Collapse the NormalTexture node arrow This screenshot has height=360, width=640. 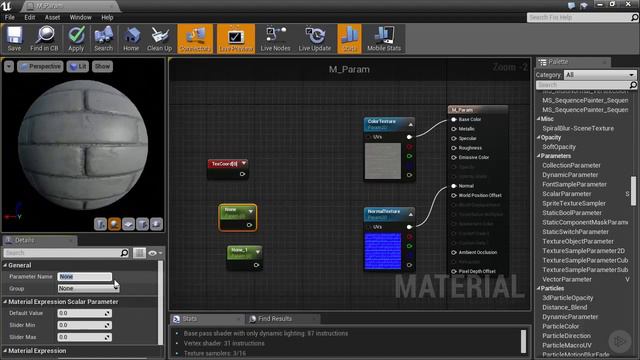pos(411,214)
